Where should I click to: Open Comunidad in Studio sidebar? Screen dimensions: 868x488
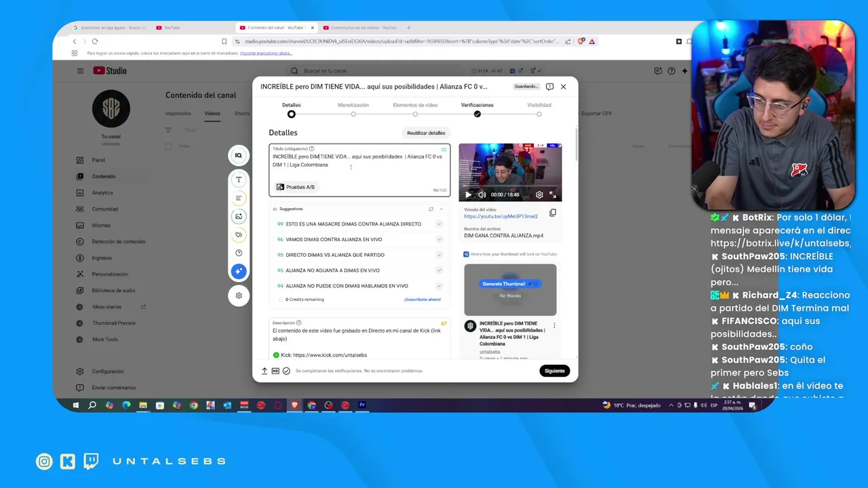pos(105,209)
